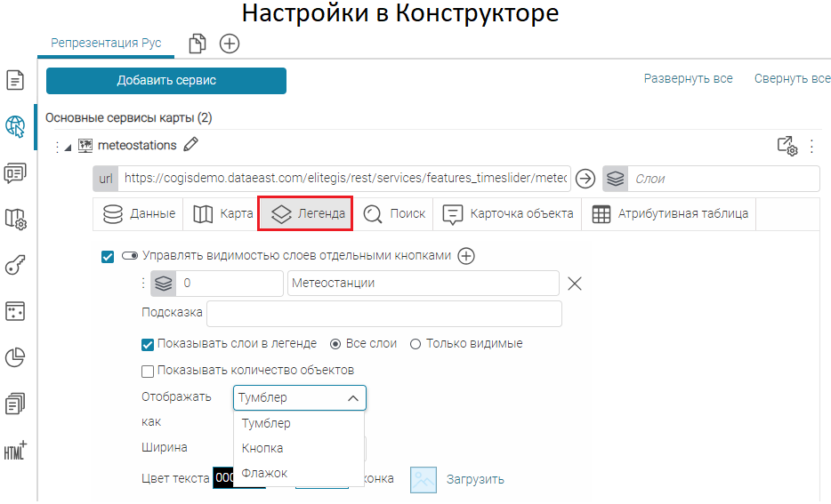Click the Свернуть все link
Screen dimensions: 831x504
coord(792,79)
